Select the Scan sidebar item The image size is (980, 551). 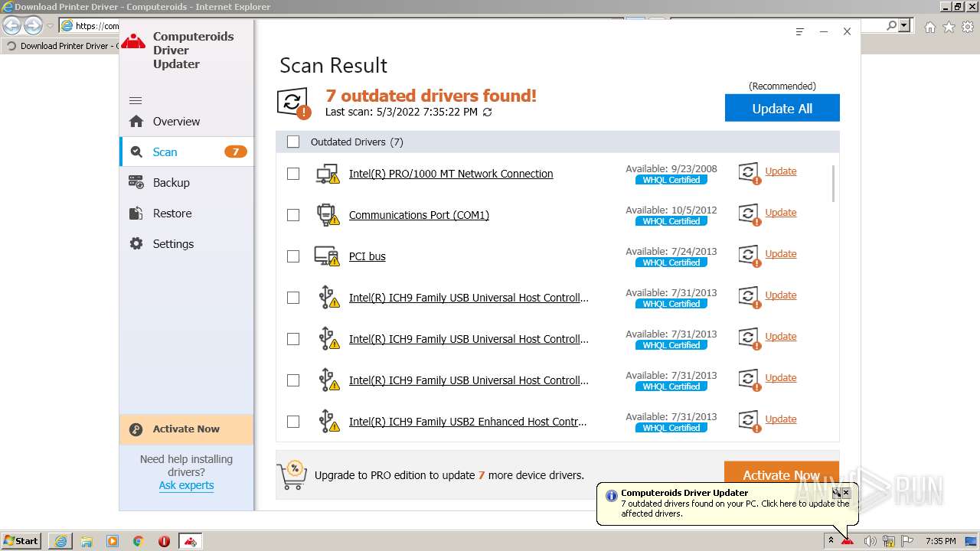point(187,152)
